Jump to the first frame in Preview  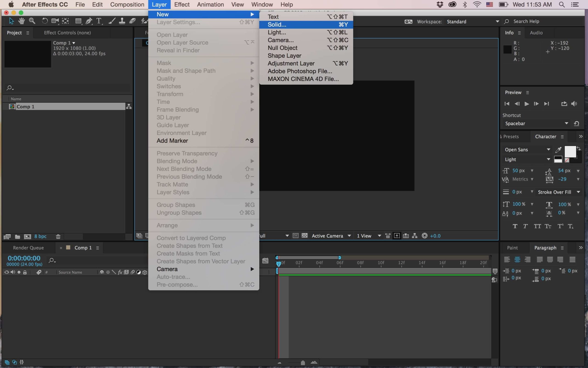tap(507, 104)
